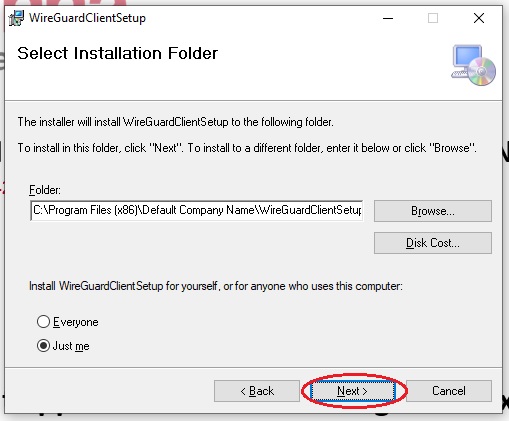Click the 'Install WireGuardClientSetup for yourself' prompt text

pos(216,286)
